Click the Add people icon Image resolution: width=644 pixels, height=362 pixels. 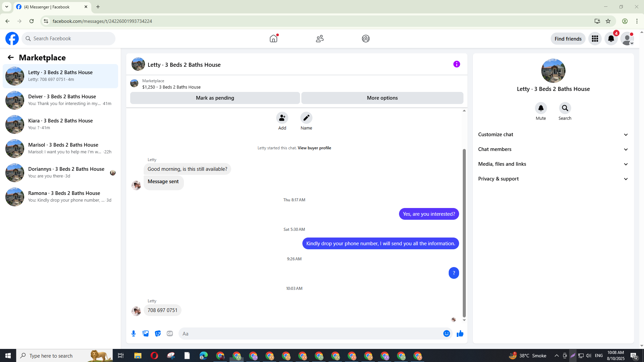pyautogui.click(x=282, y=118)
